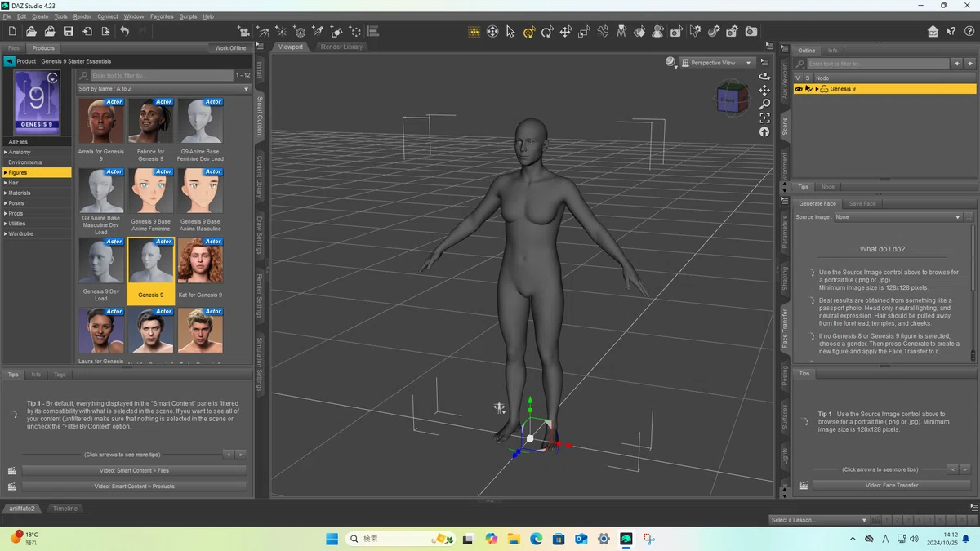
Task: Expand the Poses category
Action: coord(6,203)
